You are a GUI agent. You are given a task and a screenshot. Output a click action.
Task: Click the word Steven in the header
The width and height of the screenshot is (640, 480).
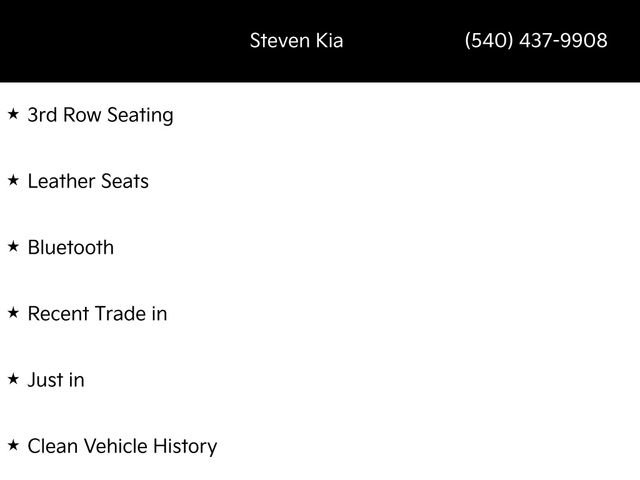[279, 41]
